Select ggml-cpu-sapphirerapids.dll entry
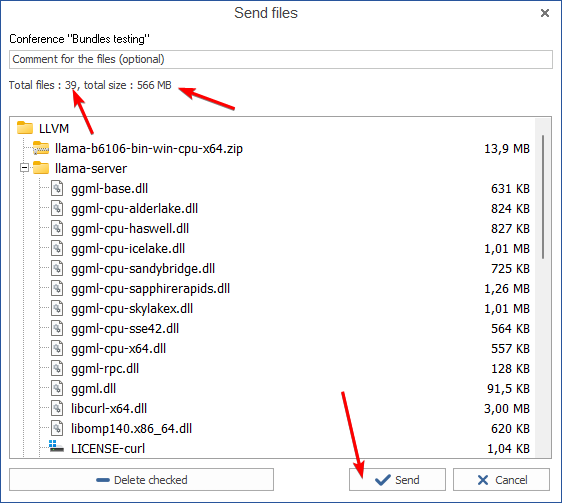Screen dimensions: 562x503 click(150, 288)
